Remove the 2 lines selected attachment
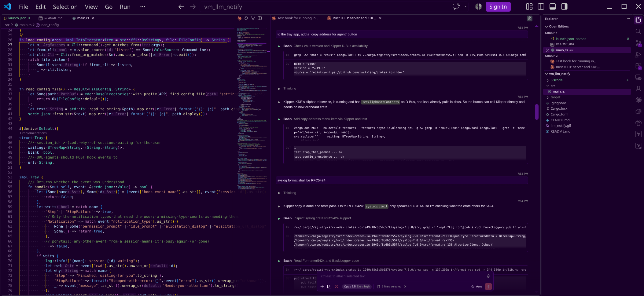644x296 pixels. pyautogui.click(x=405, y=287)
